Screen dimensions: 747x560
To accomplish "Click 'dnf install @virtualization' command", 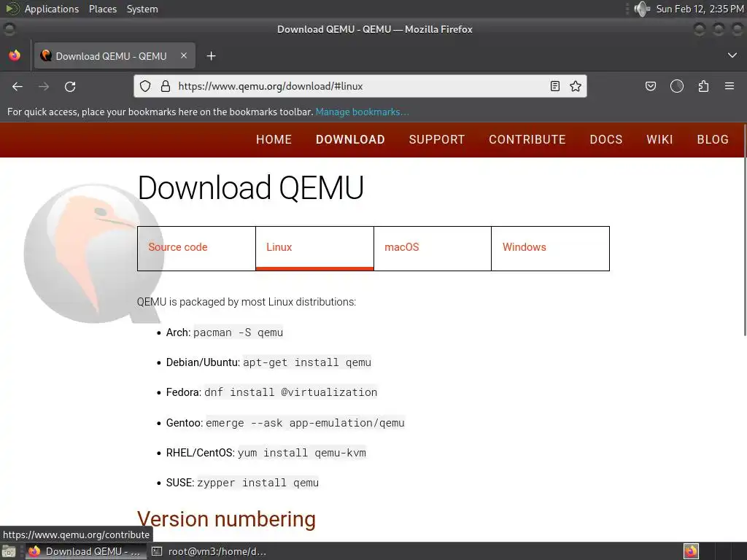I will pyautogui.click(x=290, y=392).
